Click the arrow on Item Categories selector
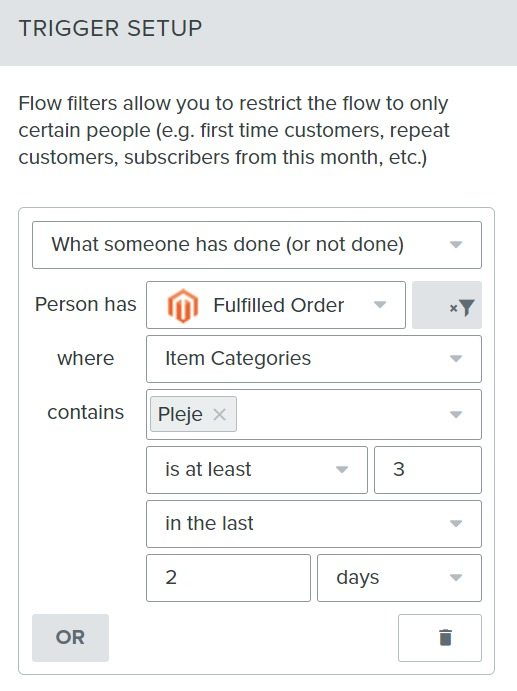This screenshot has width=517, height=691. [x=456, y=359]
